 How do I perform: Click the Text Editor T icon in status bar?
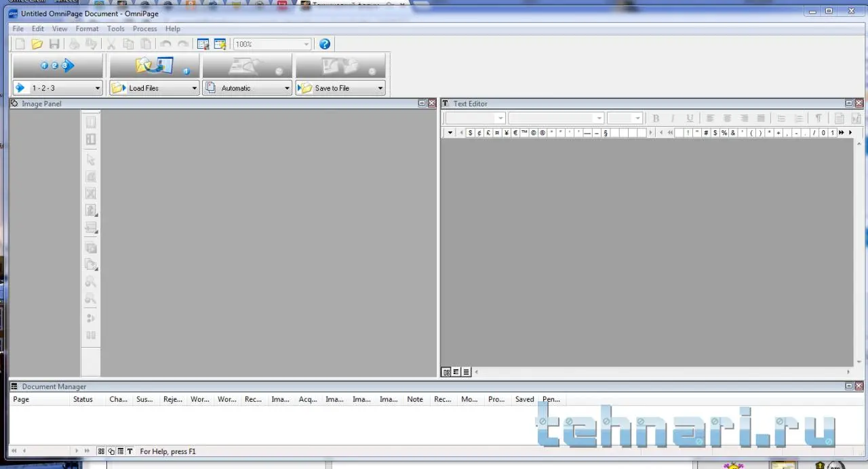tap(130, 451)
